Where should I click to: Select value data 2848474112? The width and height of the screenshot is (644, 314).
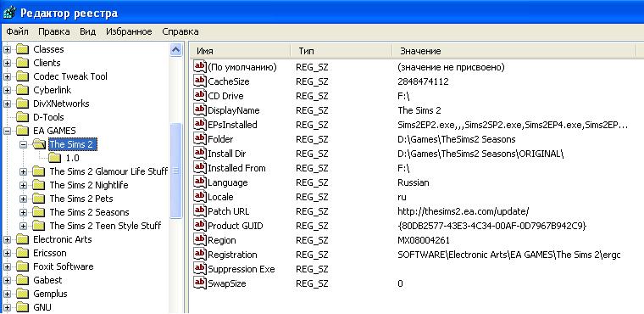(x=423, y=81)
